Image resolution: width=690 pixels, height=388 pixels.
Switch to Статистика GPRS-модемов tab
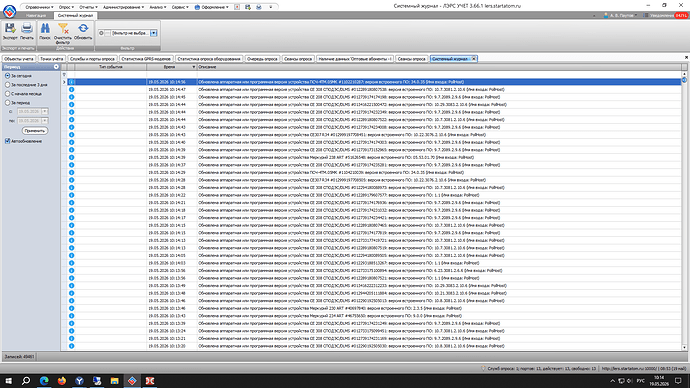146,59
